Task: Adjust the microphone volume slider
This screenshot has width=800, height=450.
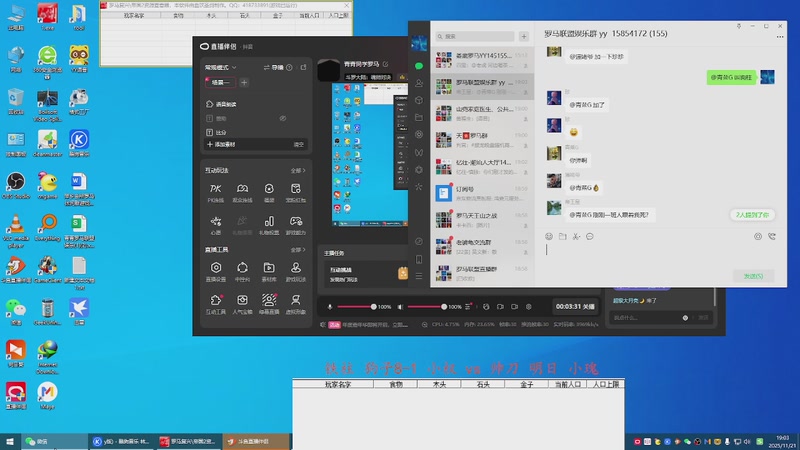Action: [356, 307]
